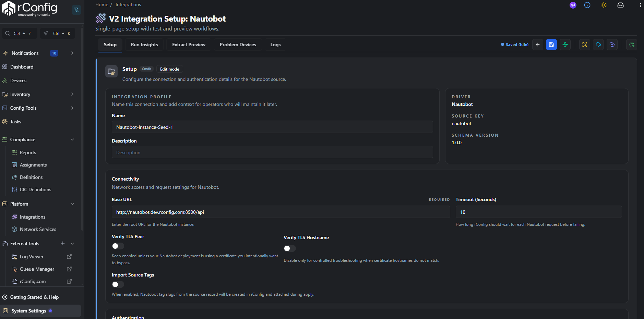Toggle the Verify TLS Hostname switch
This screenshot has width=644, height=319.
click(x=290, y=248)
